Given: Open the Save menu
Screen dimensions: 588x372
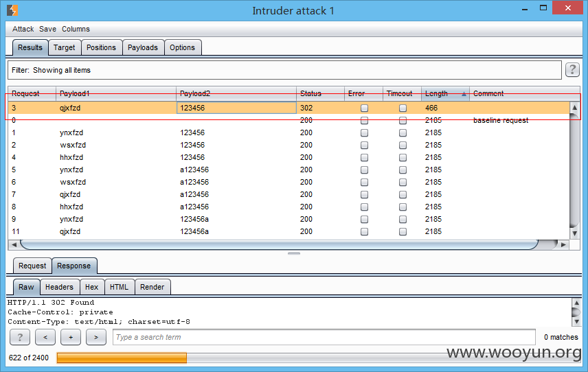Looking at the screenshot, I should click(x=47, y=29).
